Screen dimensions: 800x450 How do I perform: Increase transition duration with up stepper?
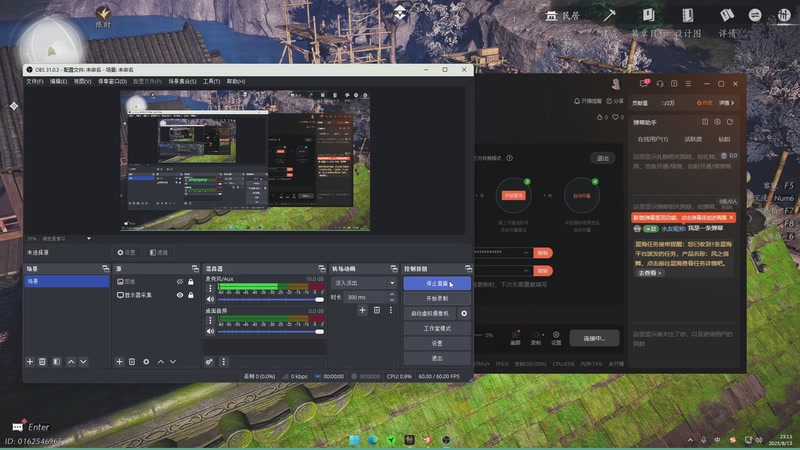tap(392, 294)
